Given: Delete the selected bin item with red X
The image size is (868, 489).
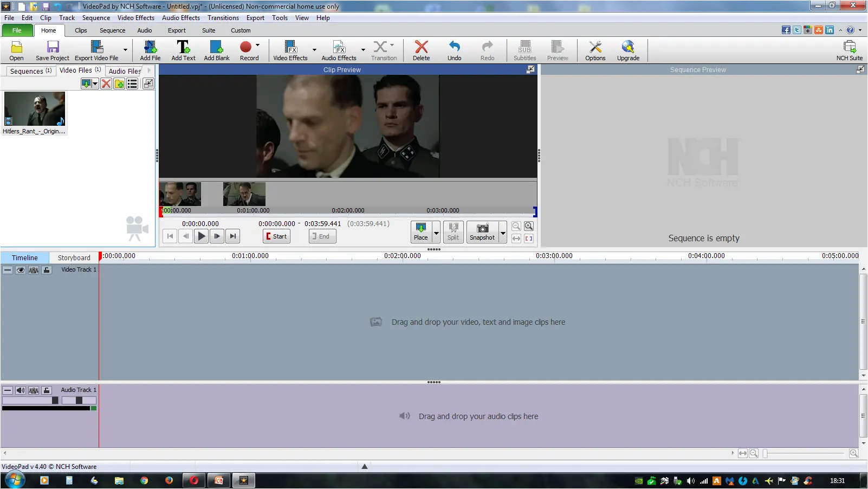Looking at the screenshot, I should pyautogui.click(x=106, y=83).
